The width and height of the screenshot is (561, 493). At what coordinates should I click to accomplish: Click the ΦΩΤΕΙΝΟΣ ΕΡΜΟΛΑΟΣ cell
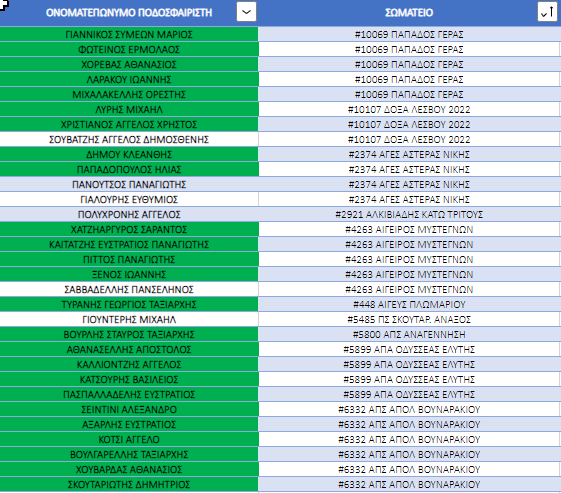(129, 49)
